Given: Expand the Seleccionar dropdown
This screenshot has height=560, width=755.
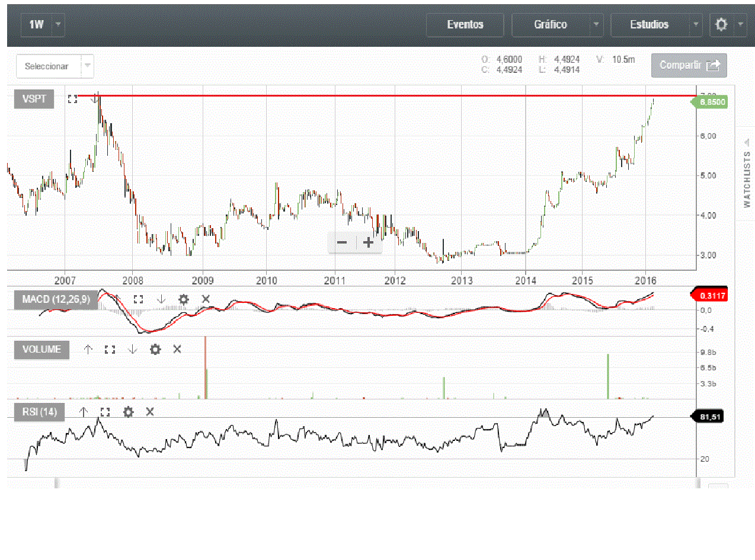Looking at the screenshot, I should tap(87, 66).
